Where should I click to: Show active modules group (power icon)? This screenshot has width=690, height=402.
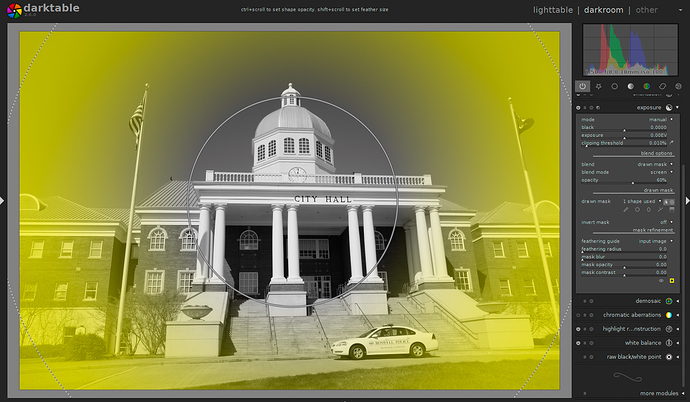(583, 86)
